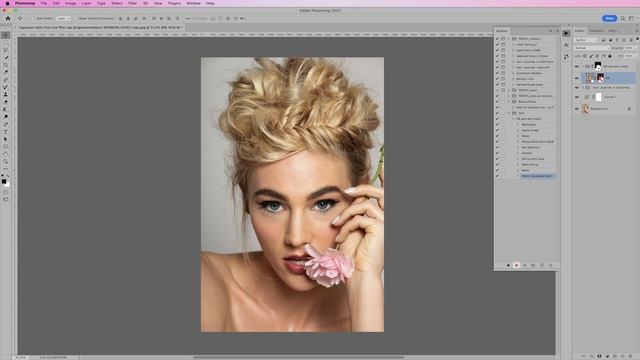Open the Edit Toolbar three-dots button

6,168
